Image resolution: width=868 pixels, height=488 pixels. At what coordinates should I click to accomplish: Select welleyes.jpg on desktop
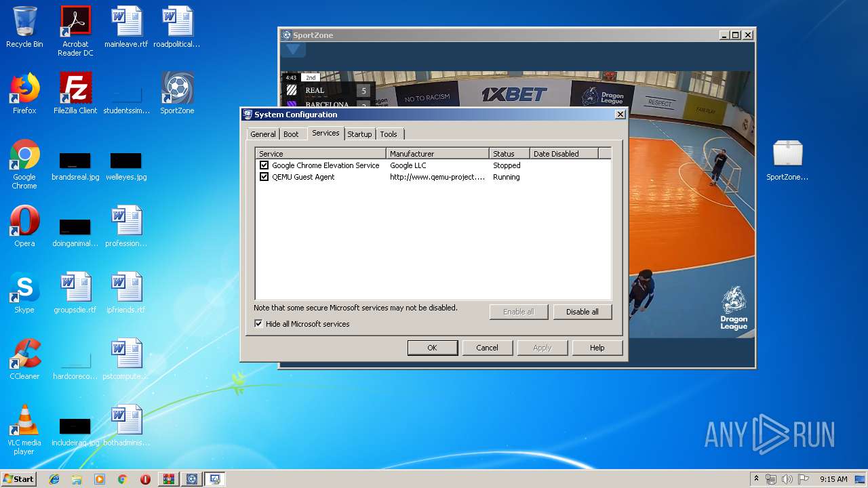[x=126, y=166]
